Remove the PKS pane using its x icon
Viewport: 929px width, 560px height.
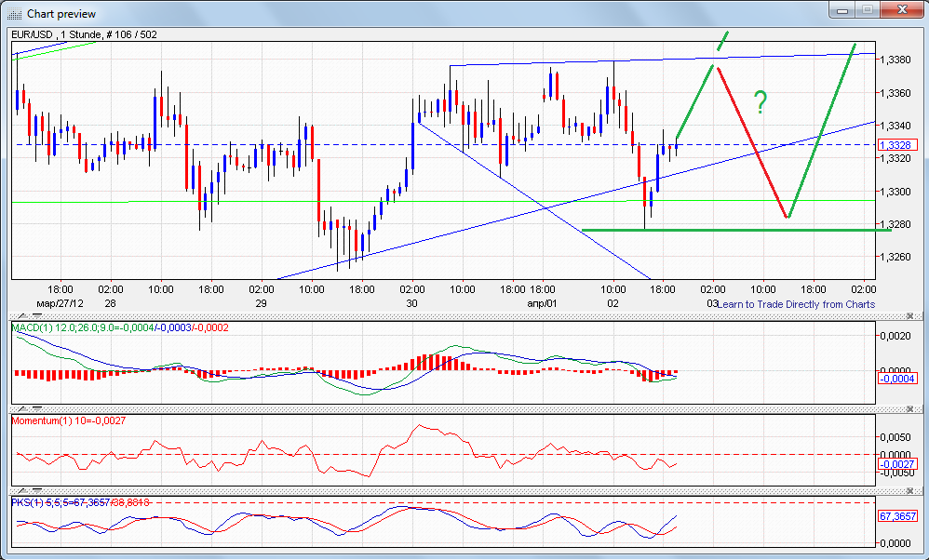(910, 490)
